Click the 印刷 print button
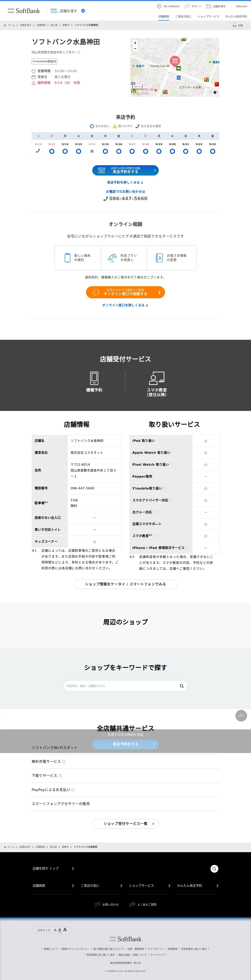 click(x=238, y=25)
